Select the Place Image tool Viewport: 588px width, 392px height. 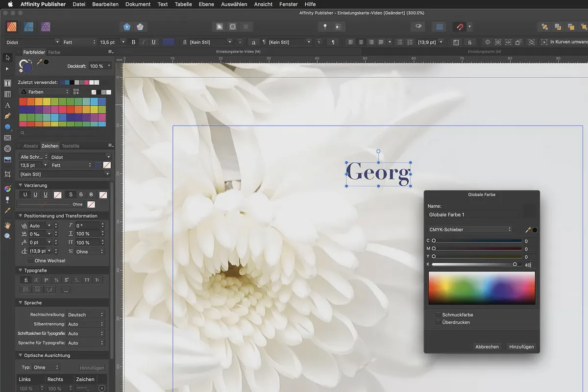7,160
